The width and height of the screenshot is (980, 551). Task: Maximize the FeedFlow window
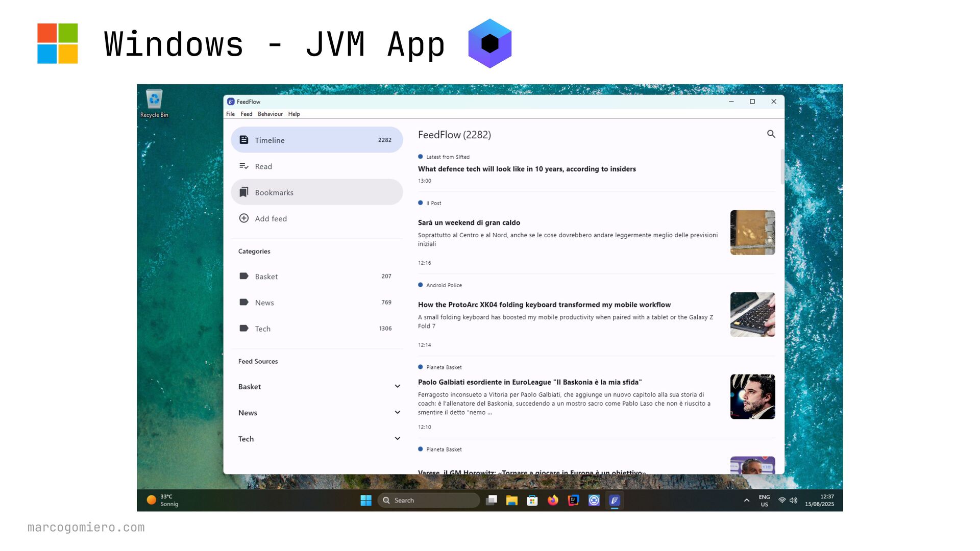[752, 102]
